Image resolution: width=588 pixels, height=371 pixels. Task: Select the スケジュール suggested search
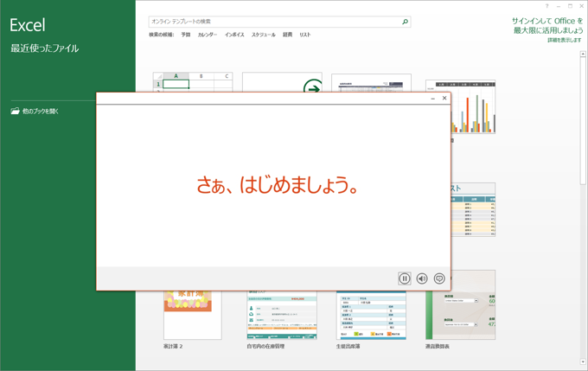point(263,35)
